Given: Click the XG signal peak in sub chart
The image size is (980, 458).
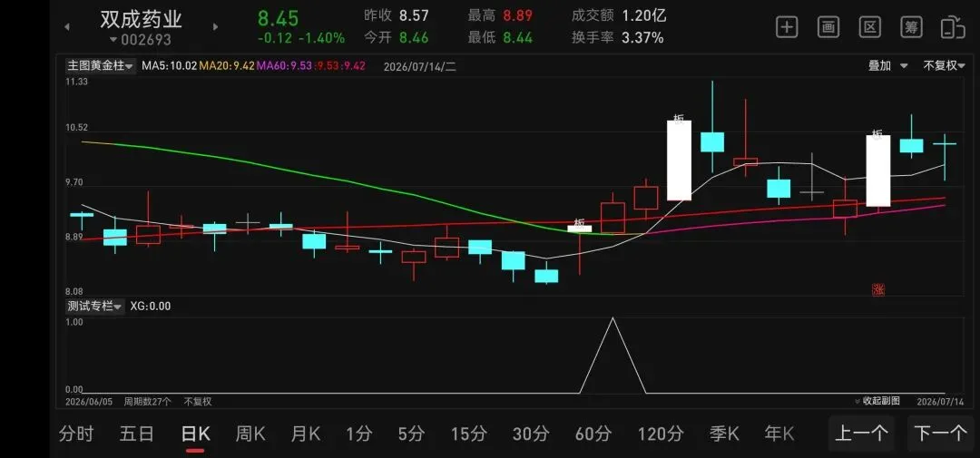Looking at the screenshot, I should point(612,319).
